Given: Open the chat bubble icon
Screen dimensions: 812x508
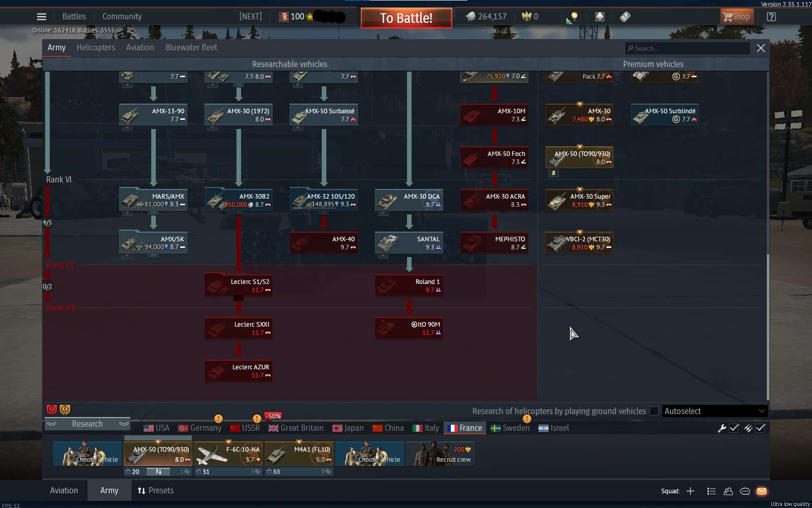Looking at the screenshot, I should pos(745,491).
